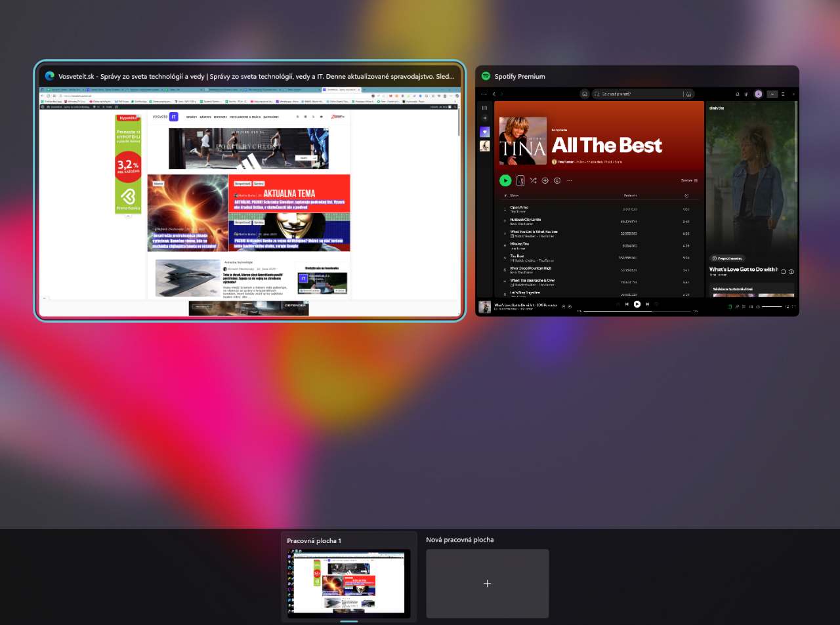The height and width of the screenshot is (625, 840).
Task: Open the green Hypotéka 3,2 % ad in Edge
Action: pos(128,163)
